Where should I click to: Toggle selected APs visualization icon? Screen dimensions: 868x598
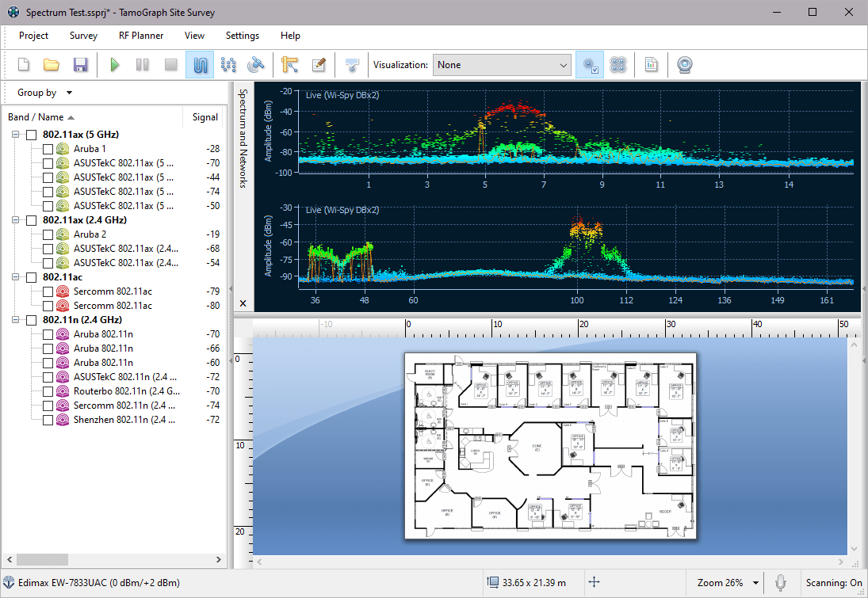tap(590, 65)
